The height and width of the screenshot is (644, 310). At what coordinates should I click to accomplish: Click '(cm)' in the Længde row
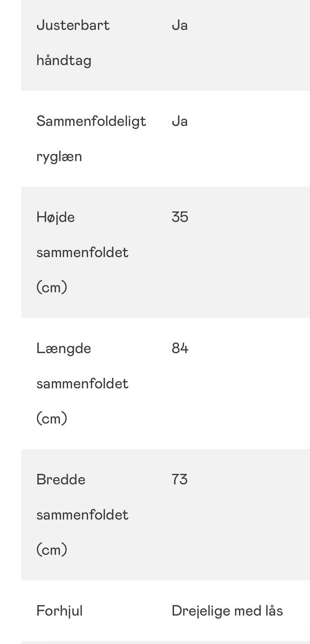point(52,419)
